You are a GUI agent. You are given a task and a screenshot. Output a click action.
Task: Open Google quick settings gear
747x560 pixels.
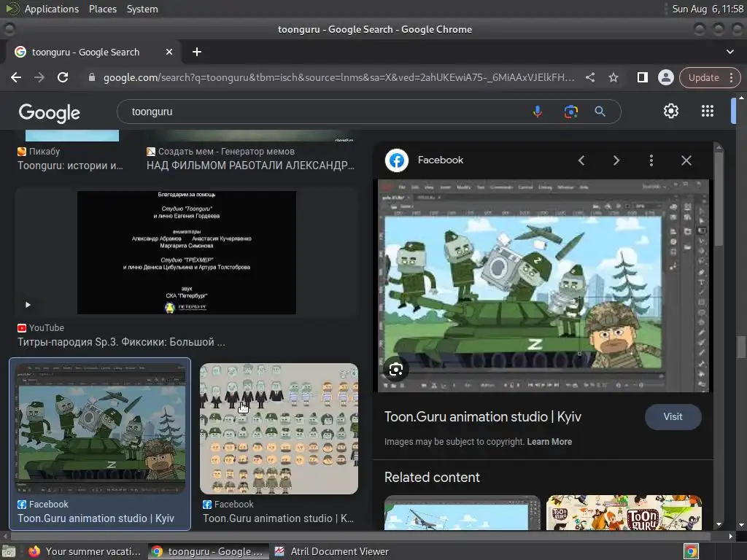pos(671,111)
